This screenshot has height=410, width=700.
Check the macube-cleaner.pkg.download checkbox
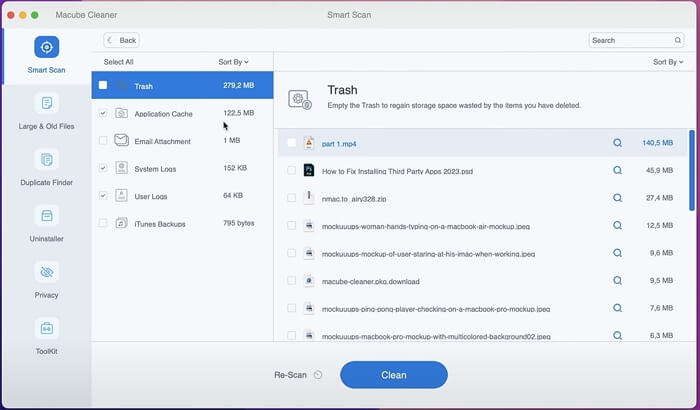(x=292, y=280)
